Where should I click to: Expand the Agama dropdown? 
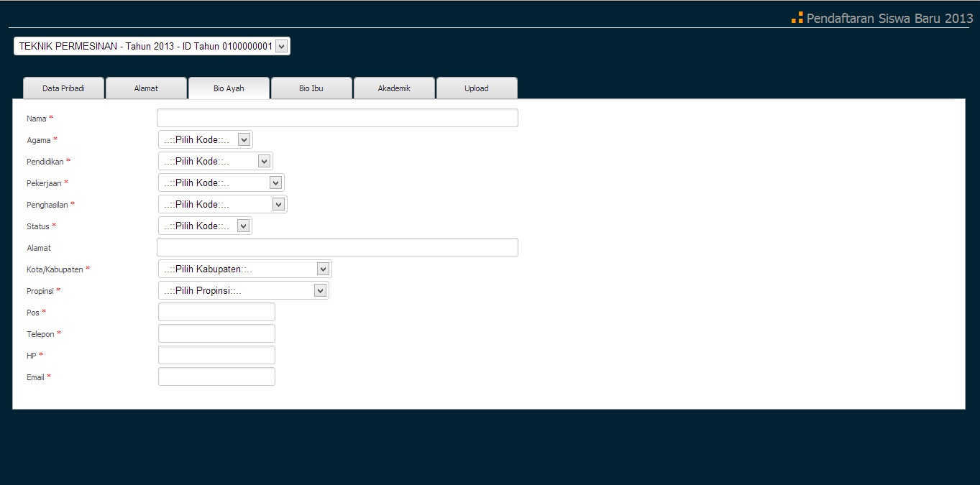(206, 139)
